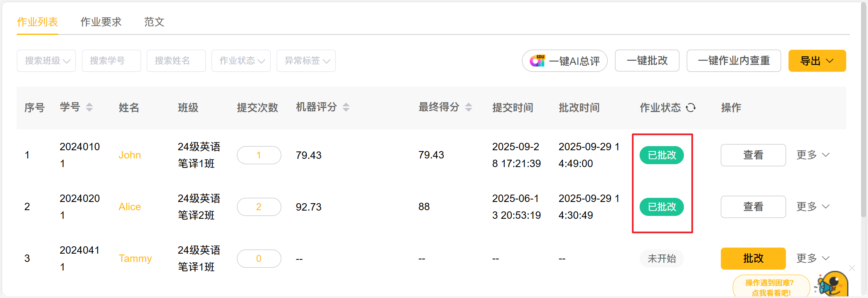
Task: Open student Alice's name link
Action: (x=130, y=206)
